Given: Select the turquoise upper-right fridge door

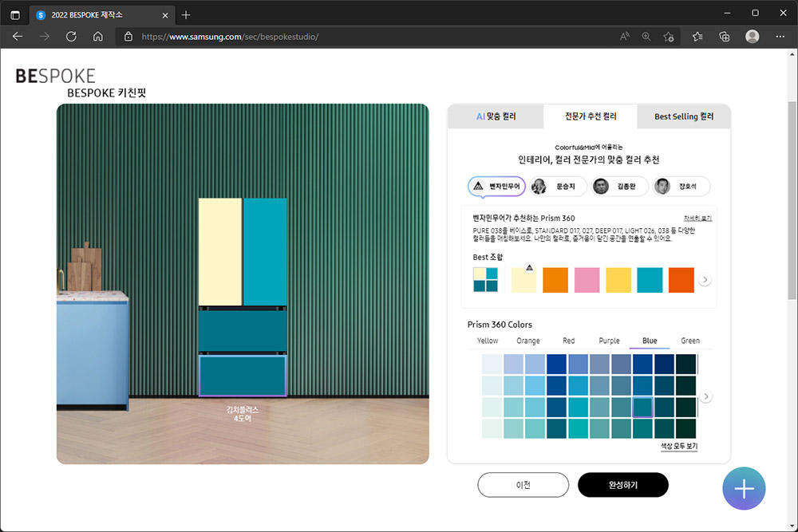Looking at the screenshot, I should point(265,252).
